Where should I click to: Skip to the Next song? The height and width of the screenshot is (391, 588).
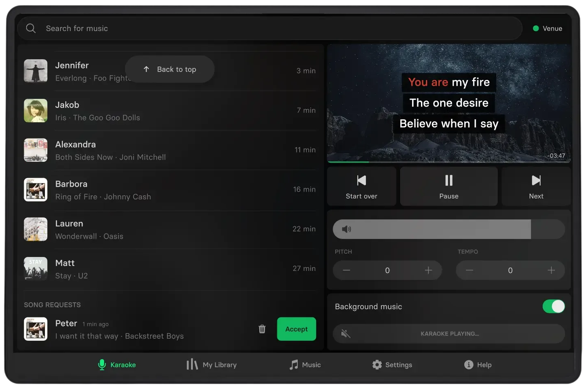536,186
